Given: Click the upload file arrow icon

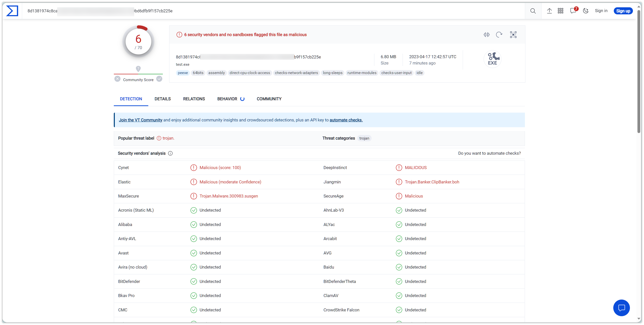Looking at the screenshot, I should coord(549,11).
